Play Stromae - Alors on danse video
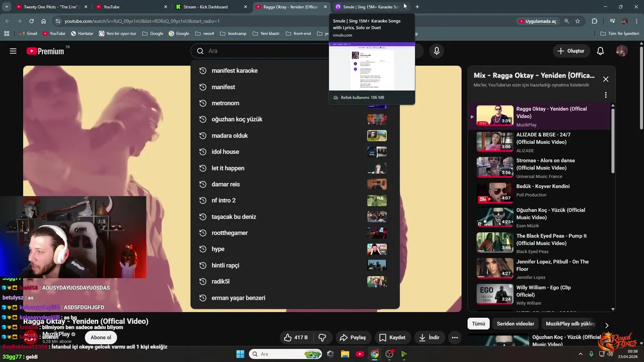Screen dimensions: 644x362 point(539,168)
